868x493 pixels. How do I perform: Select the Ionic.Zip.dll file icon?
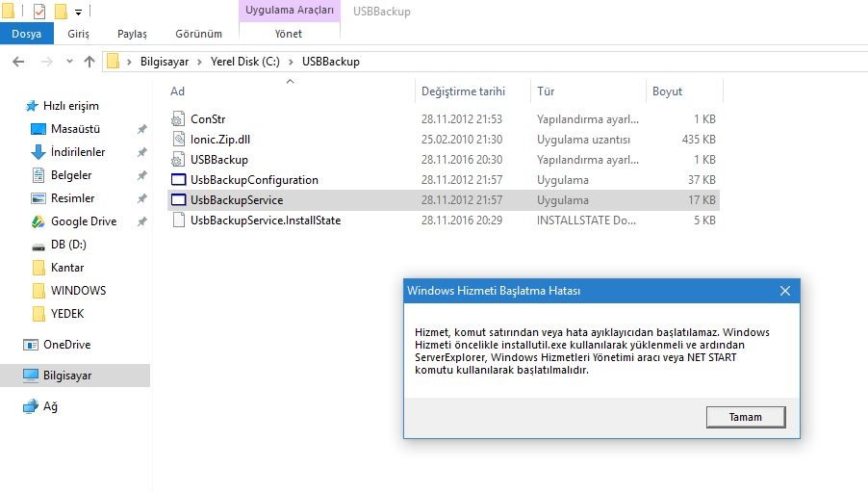click(178, 139)
